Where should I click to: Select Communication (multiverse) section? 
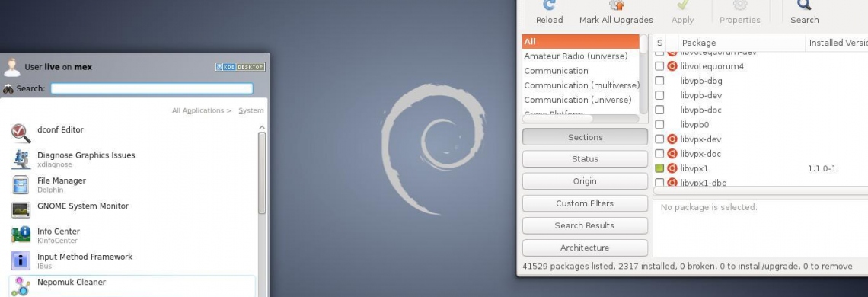pos(580,85)
